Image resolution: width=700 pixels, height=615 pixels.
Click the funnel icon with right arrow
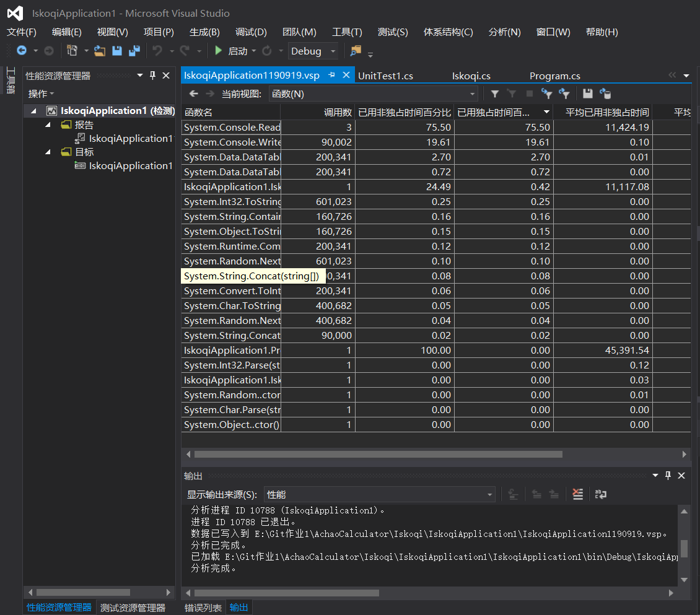[x=564, y=94]
